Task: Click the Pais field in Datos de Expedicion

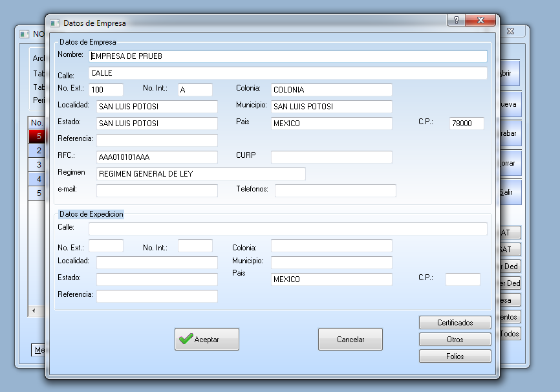Action: (x=331, y=279)
